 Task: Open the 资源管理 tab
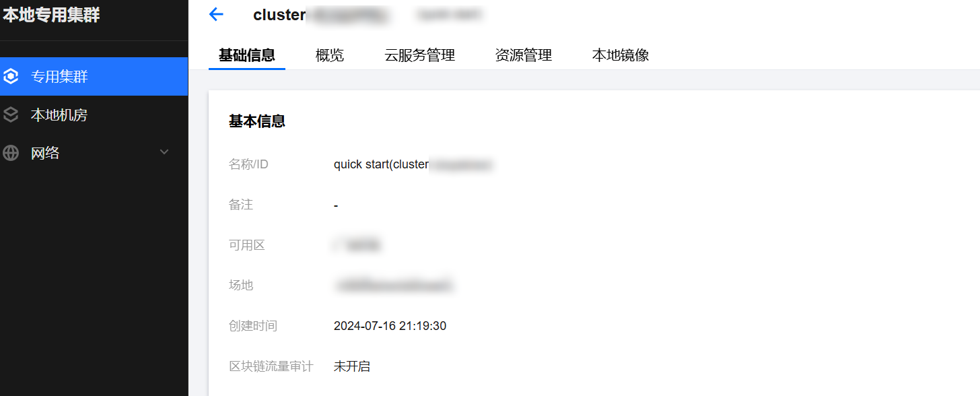524,55
